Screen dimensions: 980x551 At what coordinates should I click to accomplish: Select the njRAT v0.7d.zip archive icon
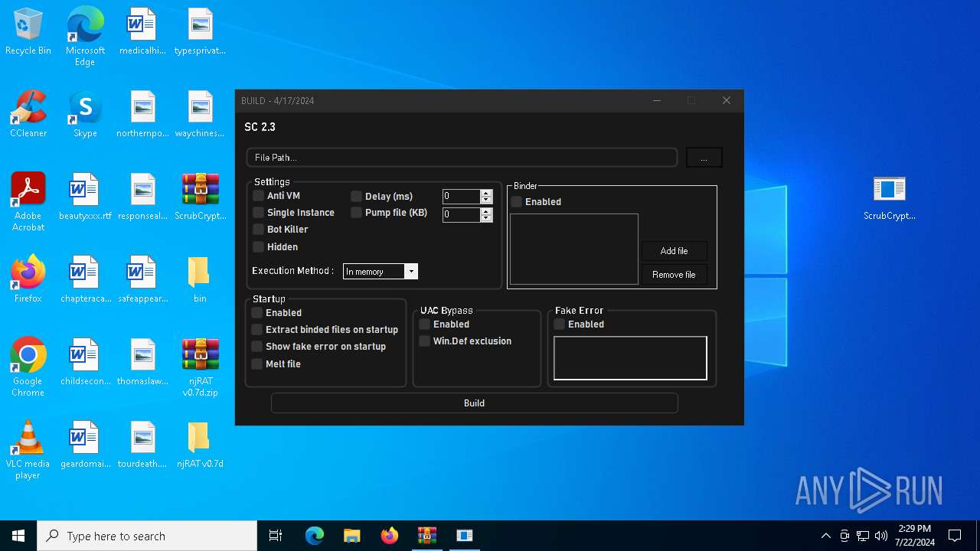pos(200,367)
